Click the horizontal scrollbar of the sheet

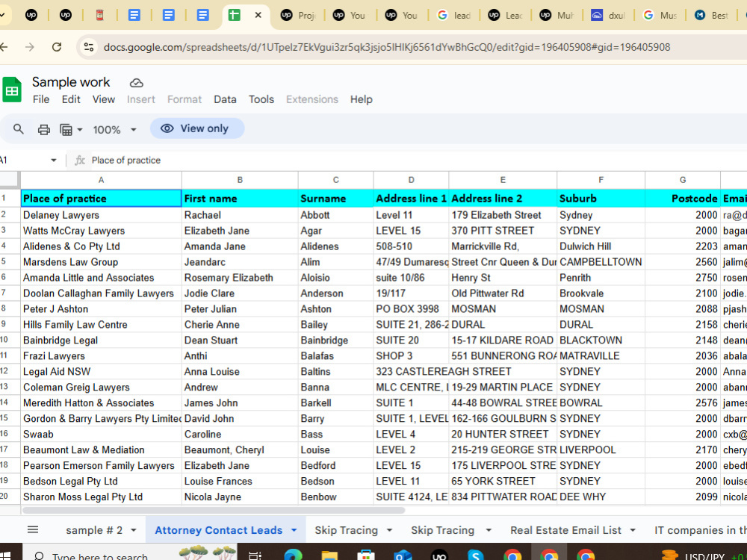214,510
